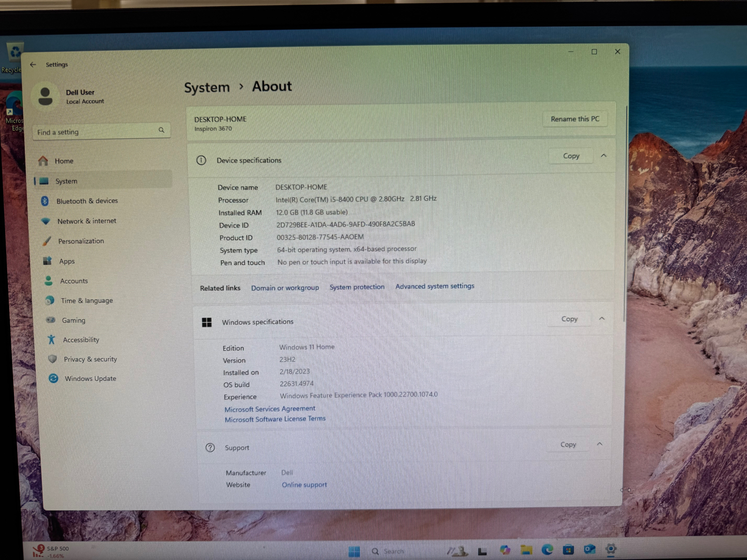This screenshot has height=560, width=747.
Task: Click the Support question mark icon
Action: 210,447
